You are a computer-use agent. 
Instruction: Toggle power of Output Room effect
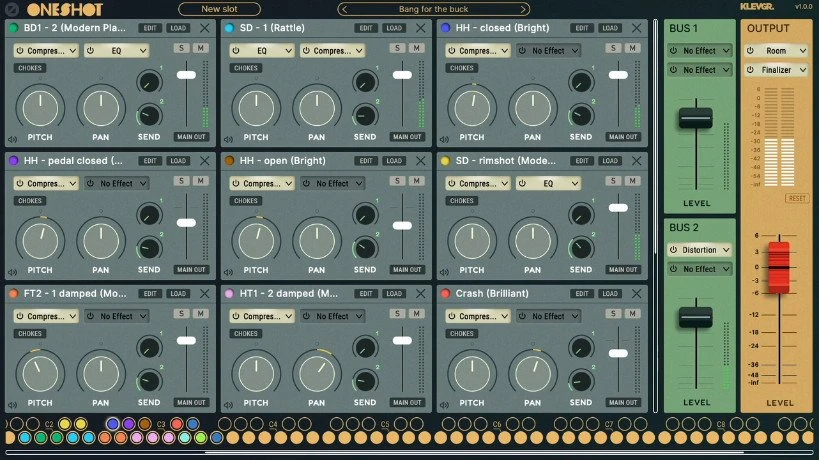pos(751,51)
